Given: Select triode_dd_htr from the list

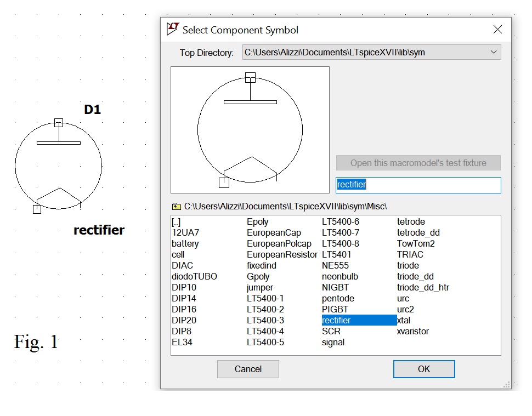Looking at the screenshot, I should [x=423, y=288].
